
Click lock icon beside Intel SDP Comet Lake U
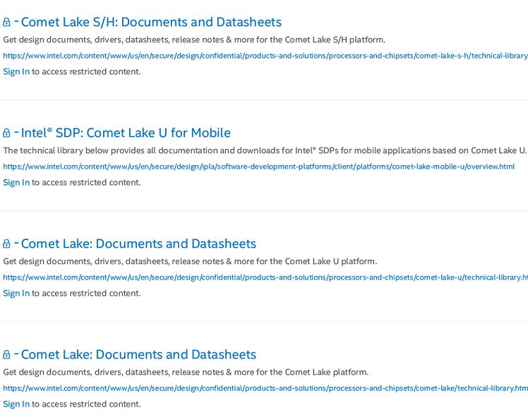click(x=6, y=133)
